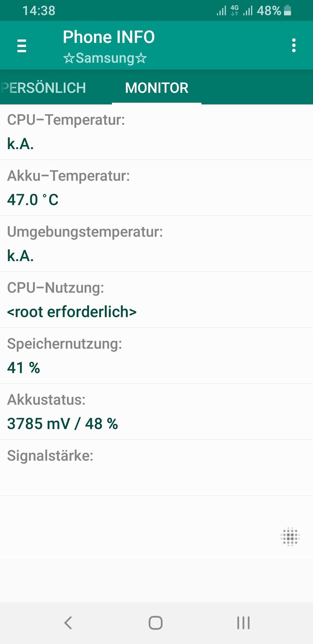Tap the CPU-Temperatur row
Viewport: 313px width, 644px height.
[x=156, y=132]
